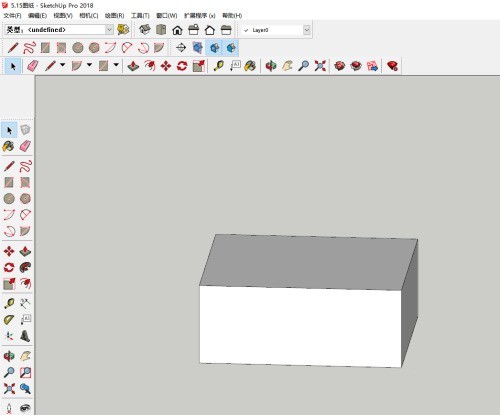This screenshot has height=415, width=500.
Task: Open the File menu
Action: (12, 16)
